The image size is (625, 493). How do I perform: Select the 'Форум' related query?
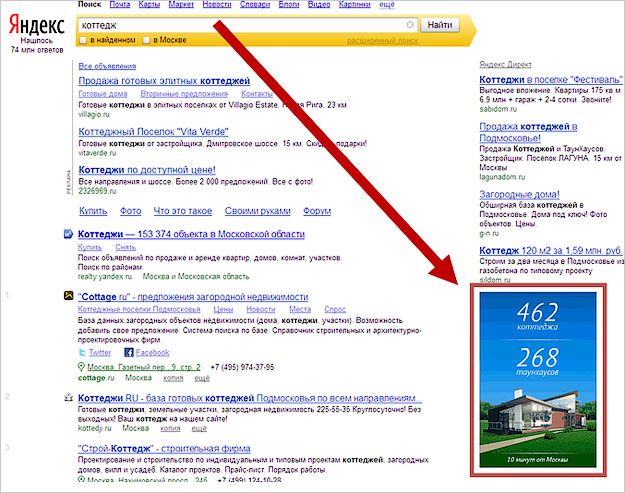(x=317, y=211)
